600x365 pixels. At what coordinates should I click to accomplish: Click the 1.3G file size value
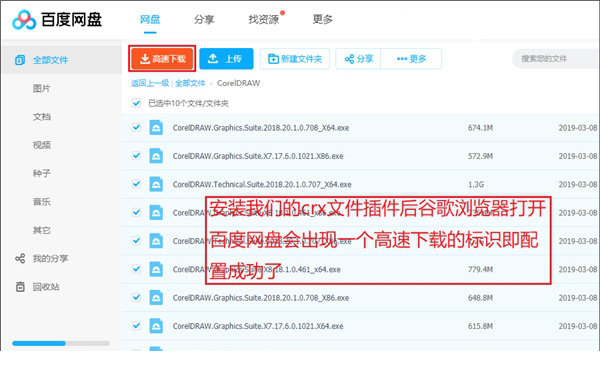[x=476, y=184]
